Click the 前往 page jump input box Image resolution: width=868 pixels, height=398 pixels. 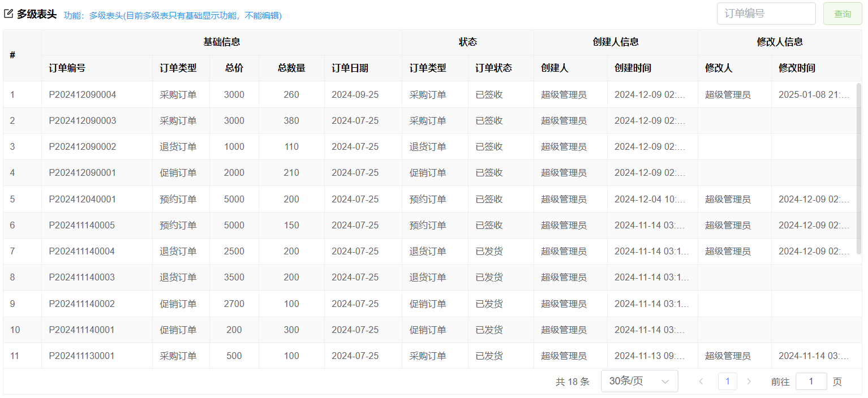tap(810, 382)
